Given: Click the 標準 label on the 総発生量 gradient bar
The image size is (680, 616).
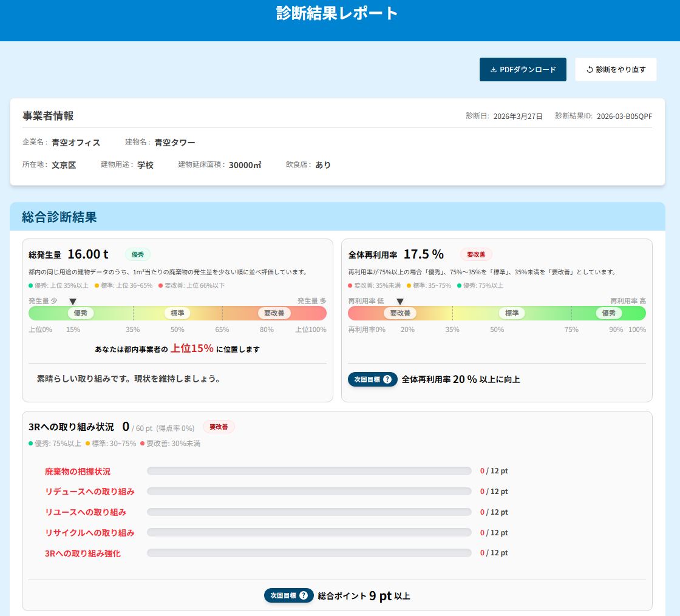Looking at the screenshot, I should (x=177, y=313).
